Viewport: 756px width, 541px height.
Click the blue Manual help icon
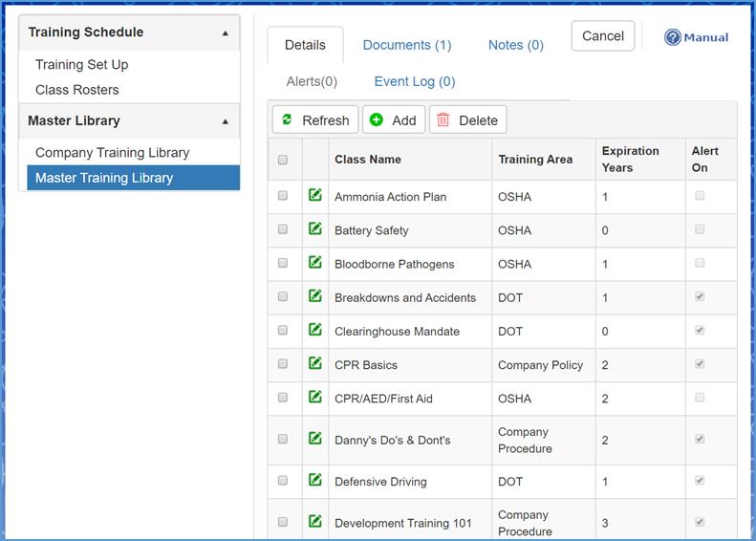click(x=673, y=37)
